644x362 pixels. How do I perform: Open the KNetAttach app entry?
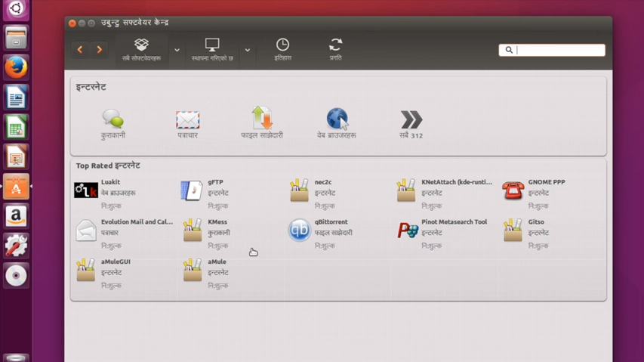445,193
